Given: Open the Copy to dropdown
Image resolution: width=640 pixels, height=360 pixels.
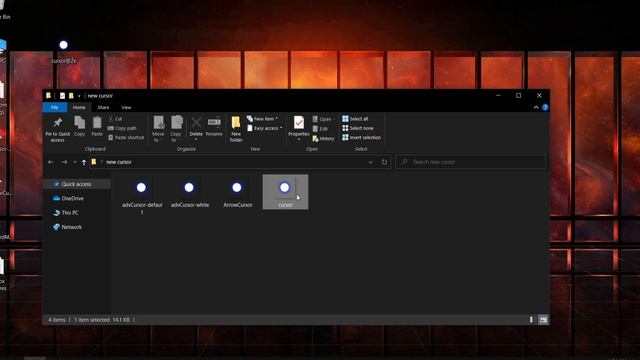Looking at the screenshot, I should pos(176,129).
